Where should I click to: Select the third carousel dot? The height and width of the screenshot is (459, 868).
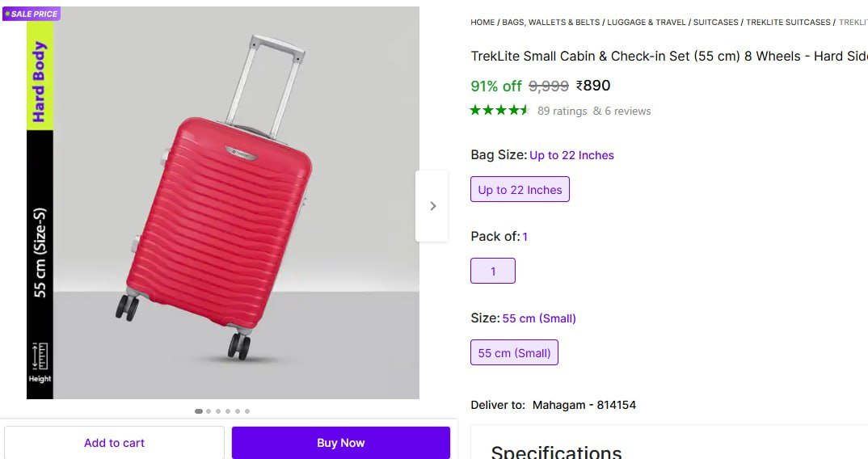(x=218, y=411)
